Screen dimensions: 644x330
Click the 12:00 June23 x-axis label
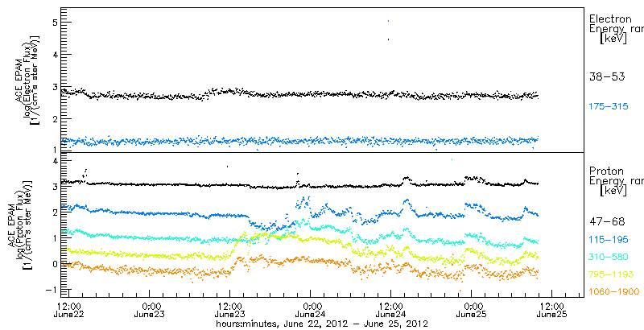pyautogui.click(x=230, y=310)
